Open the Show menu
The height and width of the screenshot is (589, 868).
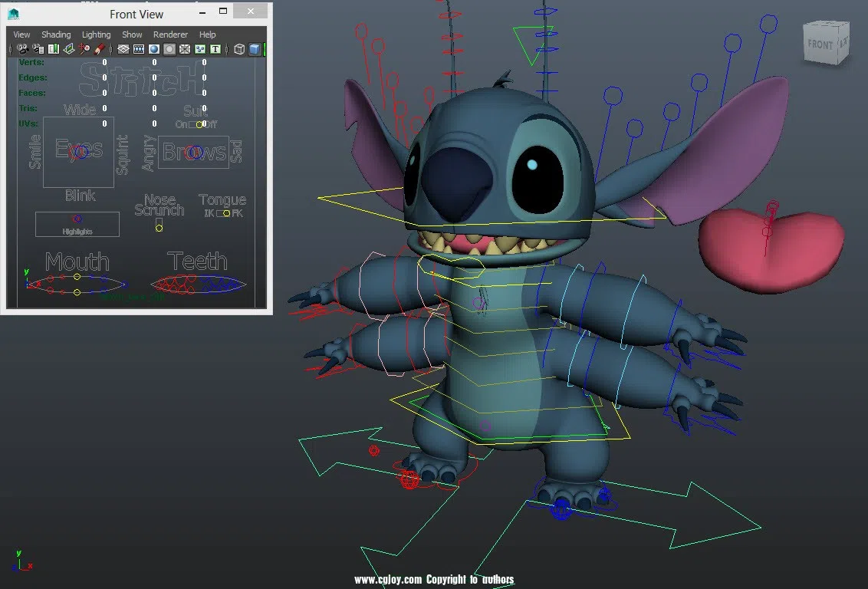click(132, 35)
